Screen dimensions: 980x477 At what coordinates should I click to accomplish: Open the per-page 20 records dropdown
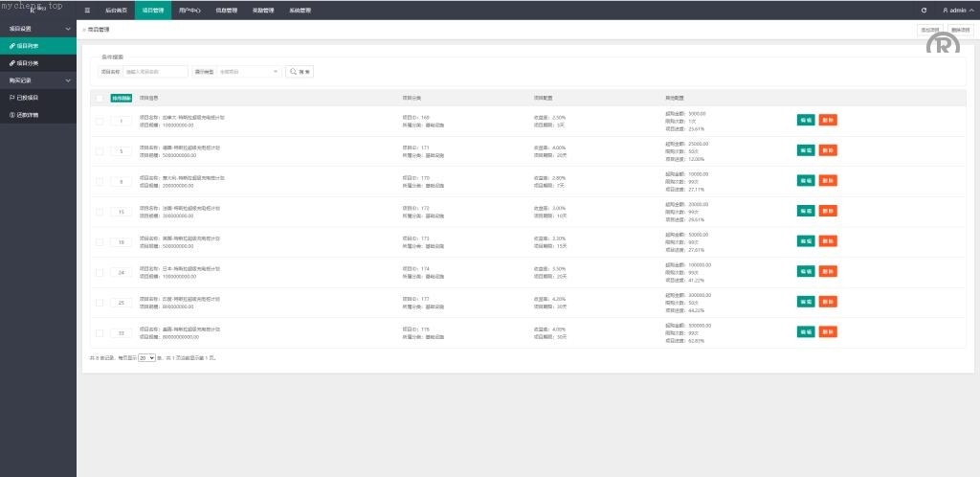[x=146, y=357]
